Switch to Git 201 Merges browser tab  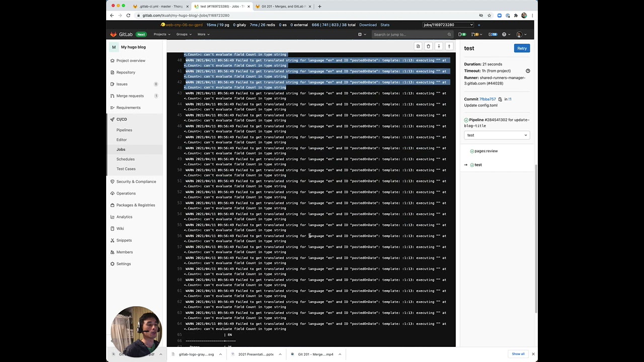[283, 7]
